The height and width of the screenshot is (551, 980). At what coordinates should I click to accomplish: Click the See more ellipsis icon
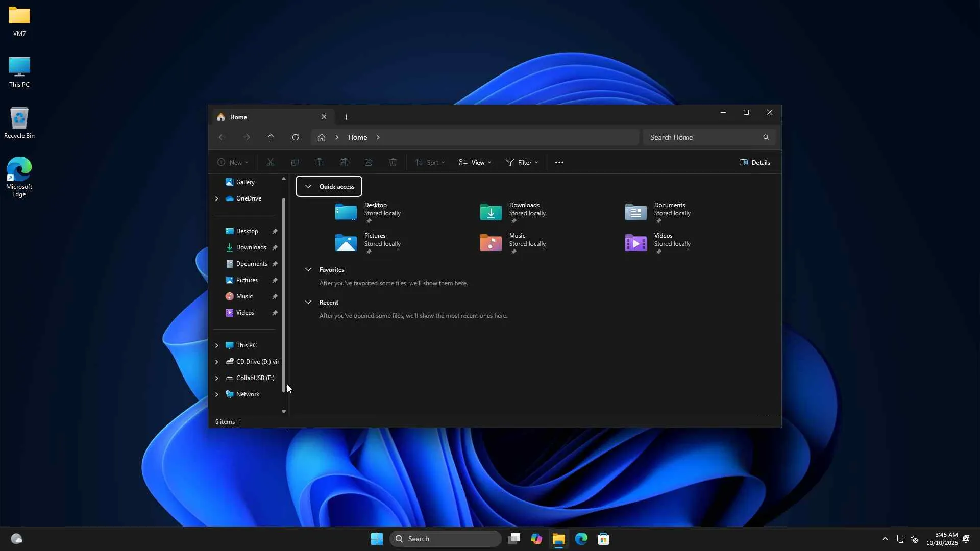pos(559,162)
